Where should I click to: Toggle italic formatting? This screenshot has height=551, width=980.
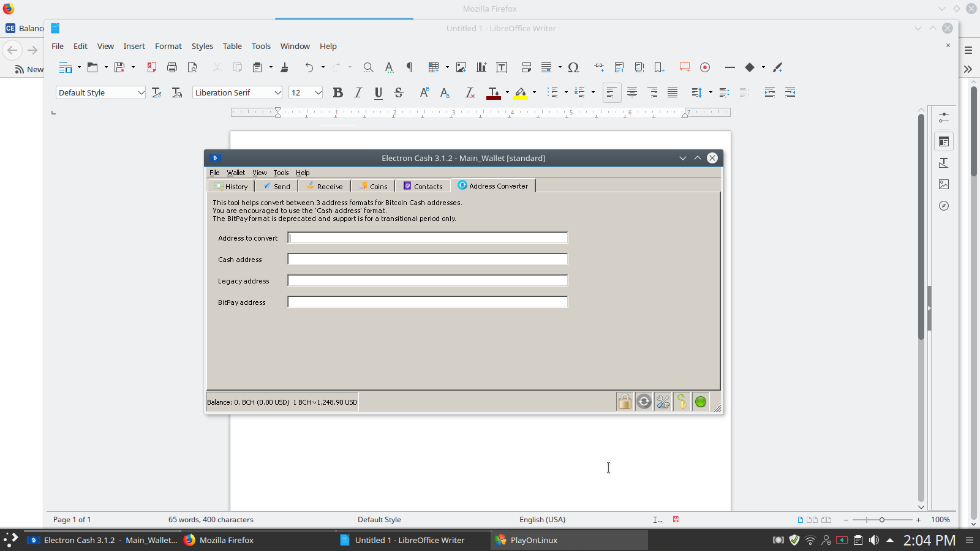(x=358, y=92)
